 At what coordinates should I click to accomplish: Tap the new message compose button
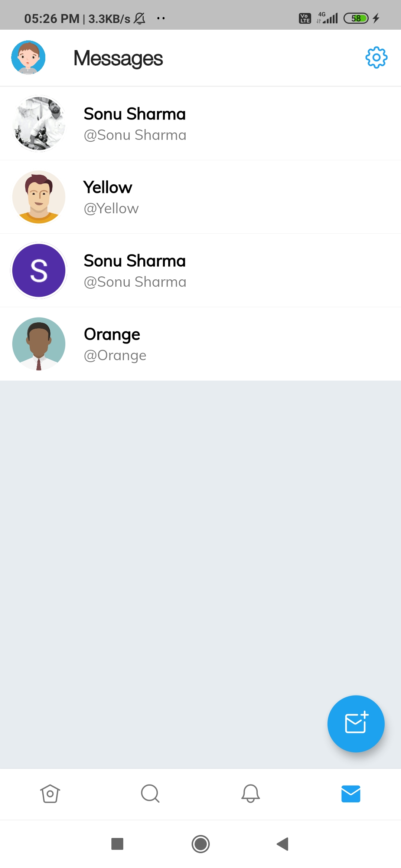[356, 724]
